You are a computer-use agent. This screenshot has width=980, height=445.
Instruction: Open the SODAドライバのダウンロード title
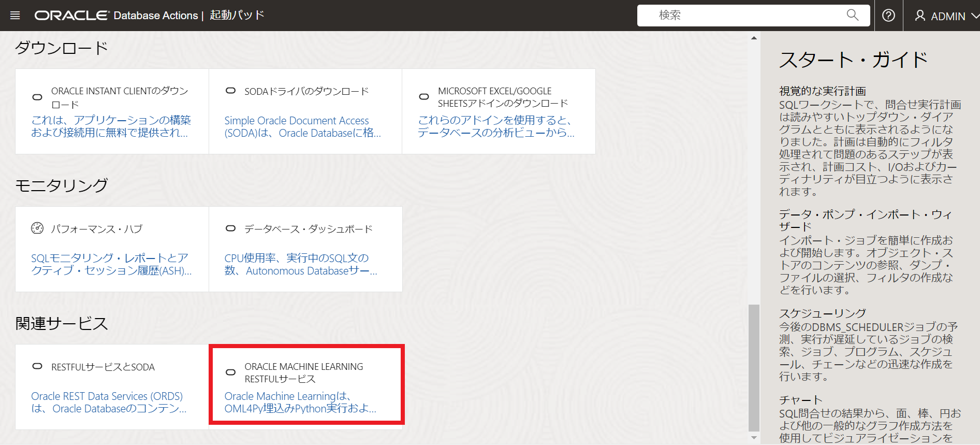click(x=306, y=91)
